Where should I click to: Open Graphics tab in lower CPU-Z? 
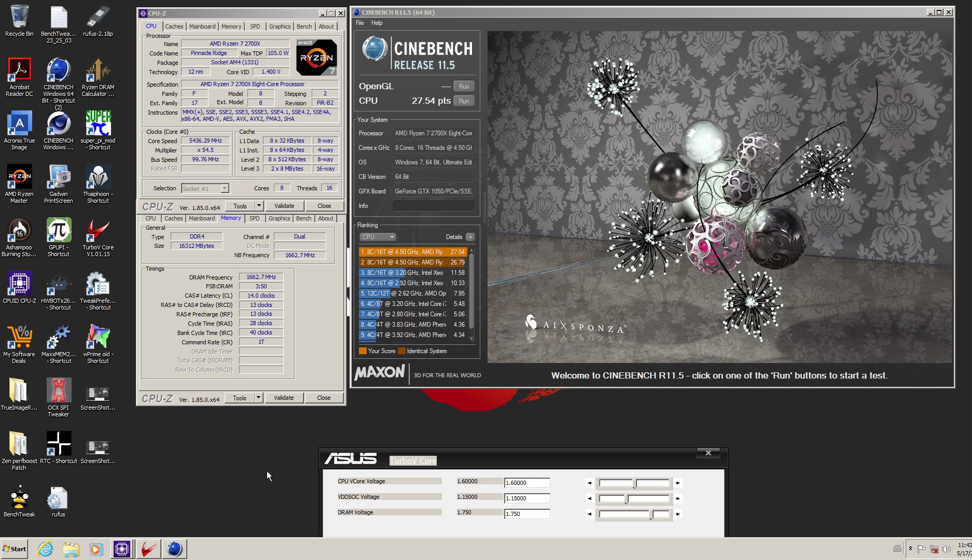pyautogui.click(x=280, y=218)
